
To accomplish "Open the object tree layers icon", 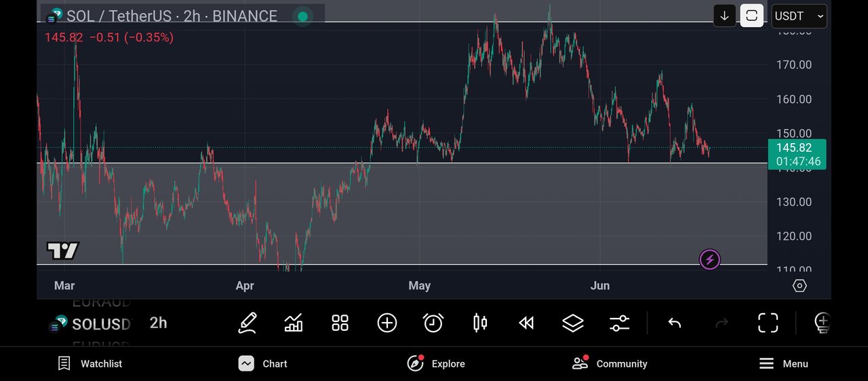I will [573, 323].
